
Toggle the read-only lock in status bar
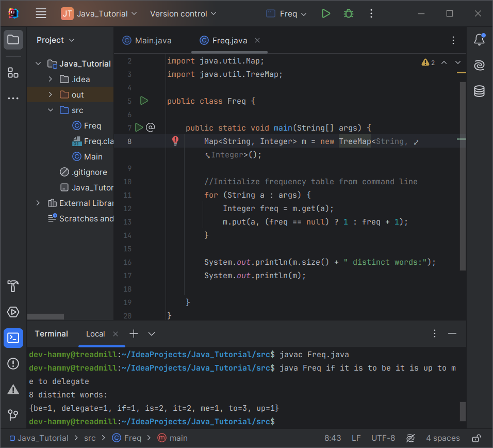pos(477,438)
